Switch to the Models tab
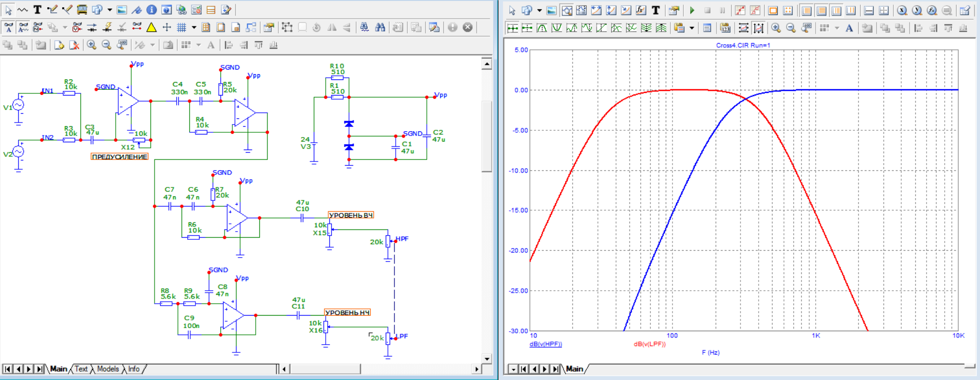This screenshot has width=980, height=380. [x=108, y=369]
